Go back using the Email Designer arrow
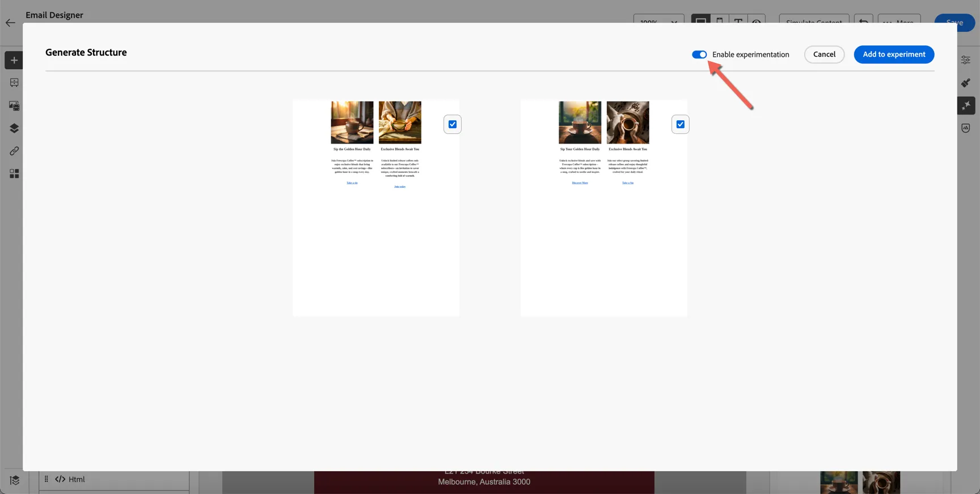The width and height of the screenshot is (980, 494). [x=10, y=23]
